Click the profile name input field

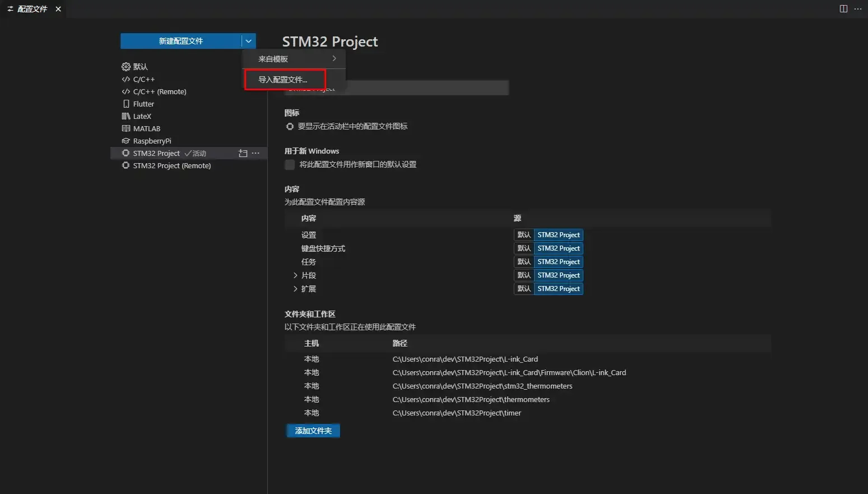click(396, 87)
